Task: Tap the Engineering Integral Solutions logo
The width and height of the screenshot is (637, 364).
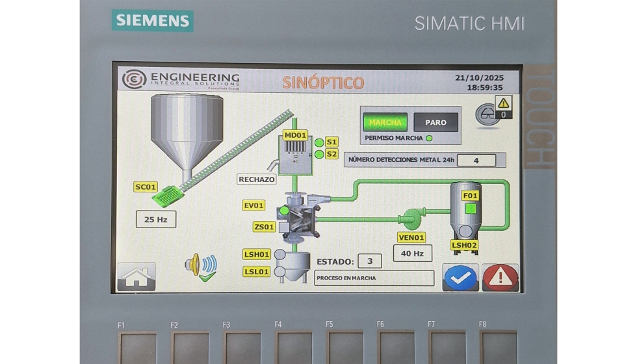Action: (181, 79)
